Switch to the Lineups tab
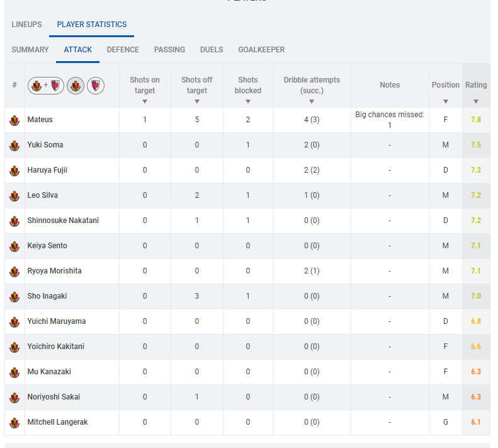The image size is (498, 448). pos(26,25)
